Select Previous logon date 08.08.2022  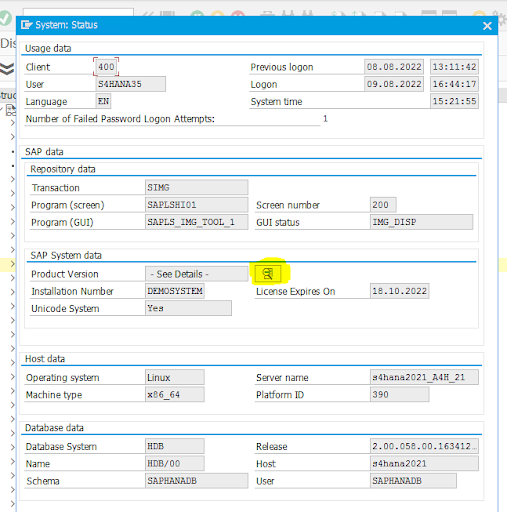tap(394, 67)
